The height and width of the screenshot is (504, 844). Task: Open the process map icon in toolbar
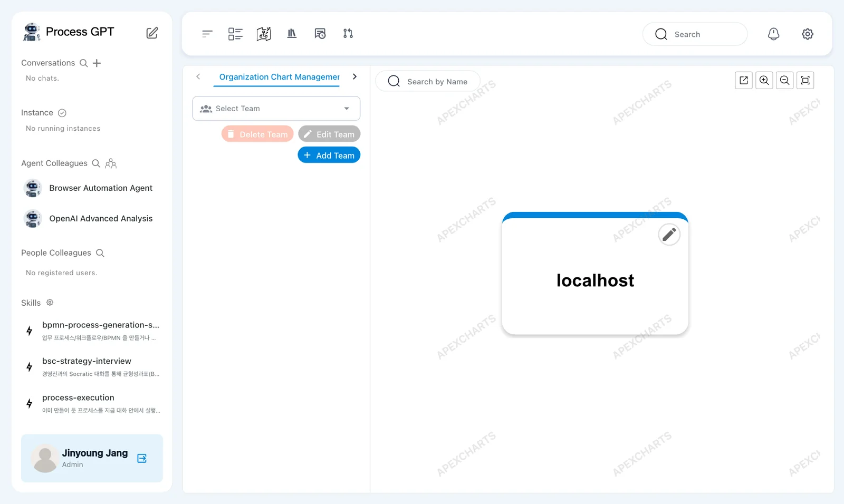click(264, 34)
